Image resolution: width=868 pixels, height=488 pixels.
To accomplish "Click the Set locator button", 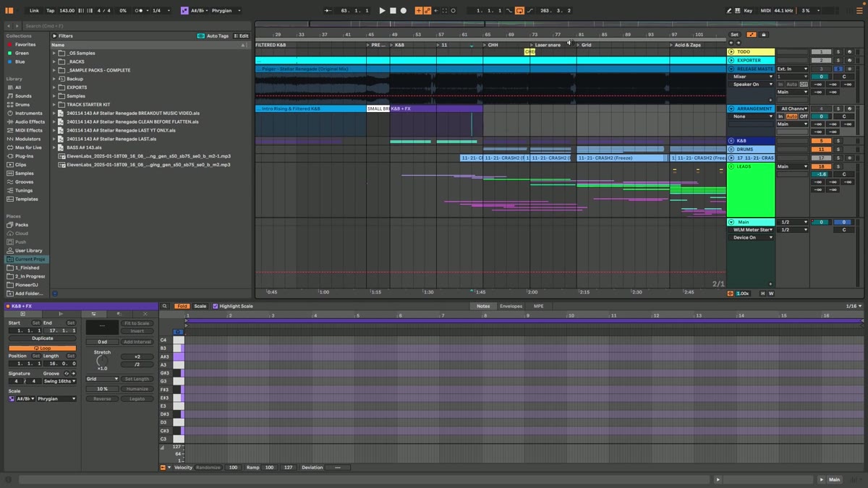I will (735, 35).
